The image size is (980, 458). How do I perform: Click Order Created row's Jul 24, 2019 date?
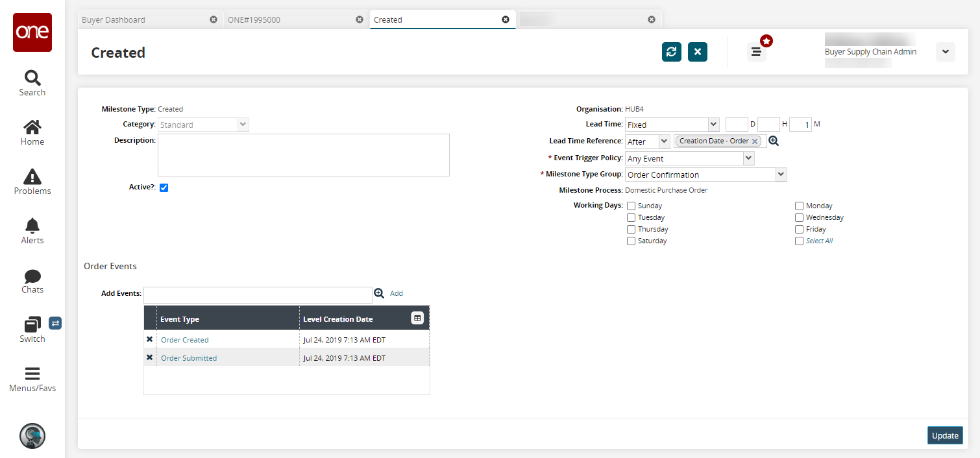[344, 340]
